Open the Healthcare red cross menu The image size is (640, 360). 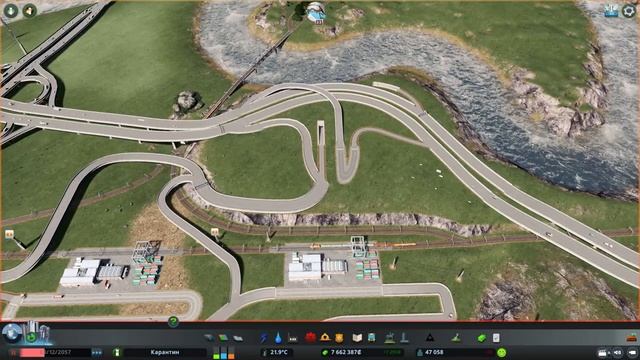311,338
